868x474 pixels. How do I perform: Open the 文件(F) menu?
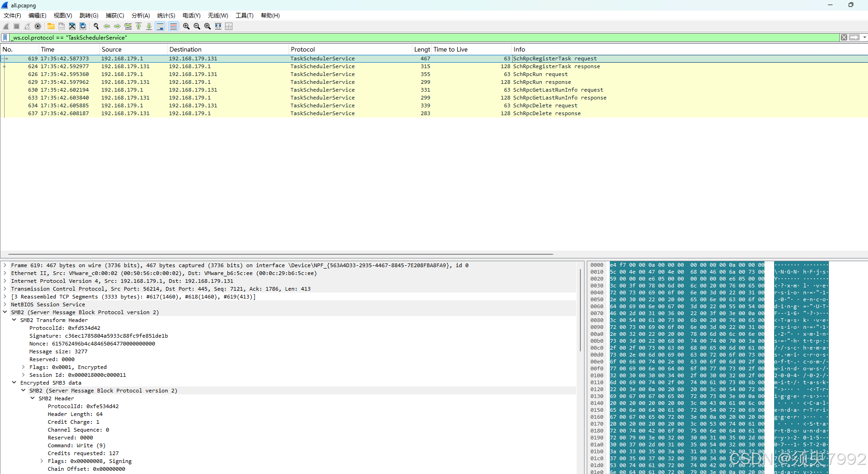click(12, 16)
